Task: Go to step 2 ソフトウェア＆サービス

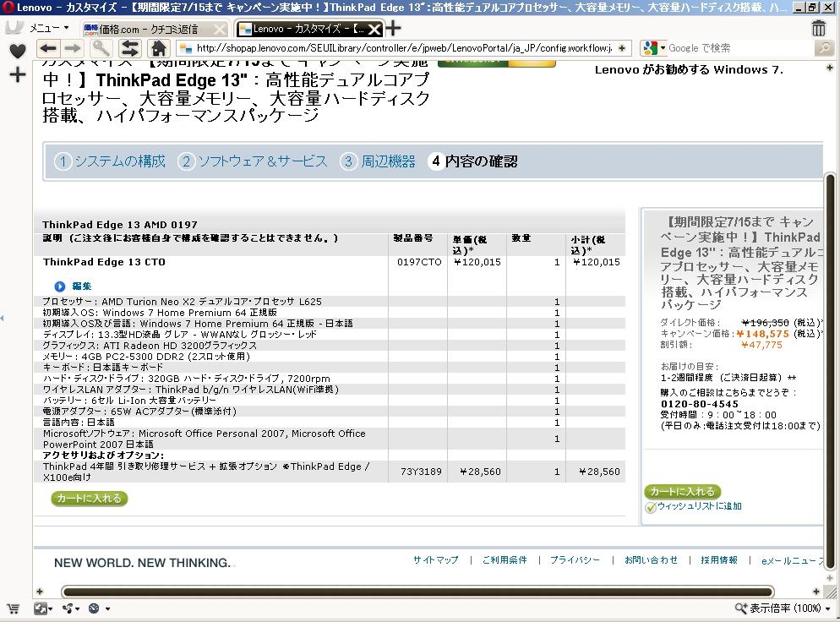Action: point(253,161)
